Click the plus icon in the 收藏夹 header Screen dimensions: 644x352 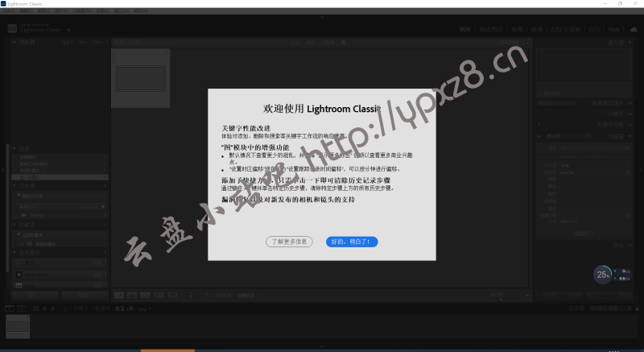click(105, 225)
